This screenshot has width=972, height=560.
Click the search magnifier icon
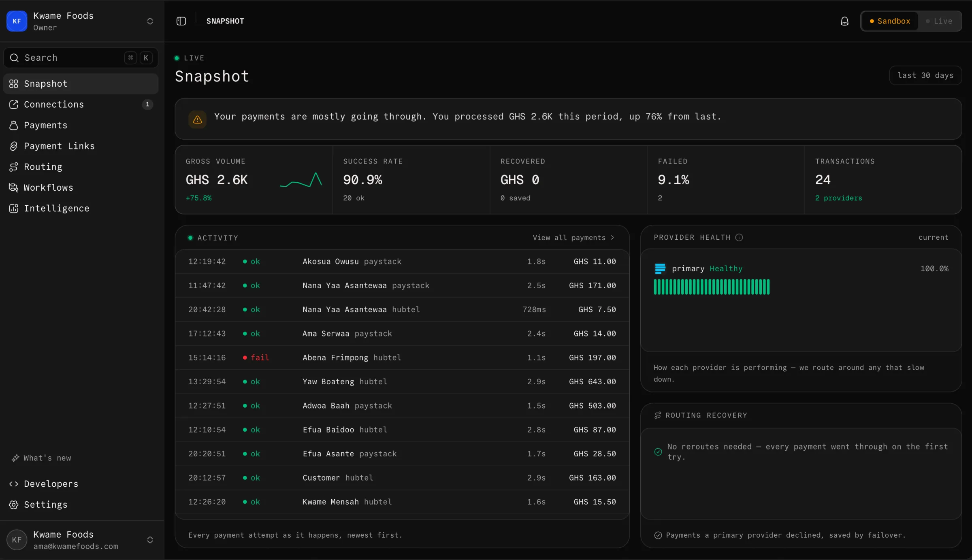tap(14, 58)
